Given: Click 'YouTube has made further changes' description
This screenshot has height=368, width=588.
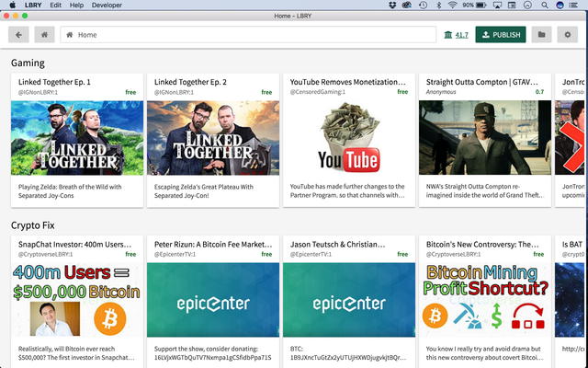Looking at the screenshot, I should click(x=347, y=190).
